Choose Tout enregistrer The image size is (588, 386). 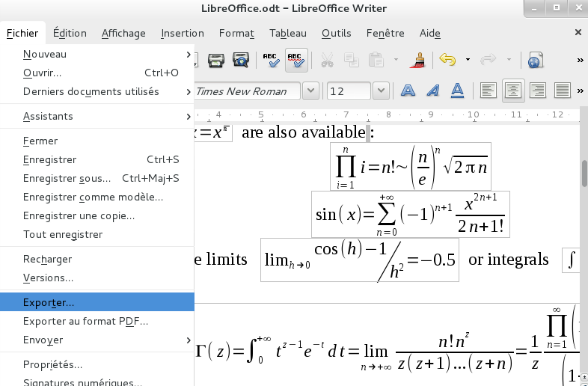coord(97,234)
